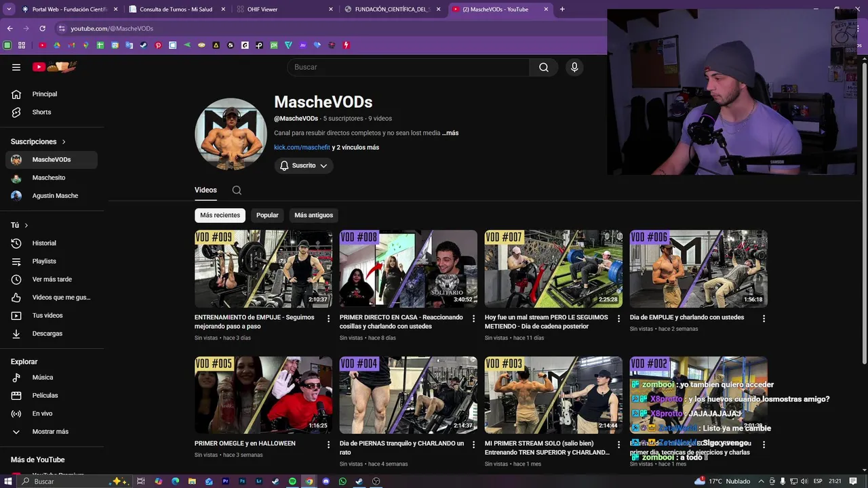868x488 pixels.
Task: Reload the page with the refresh button
Action: click(x=42, y=28)
